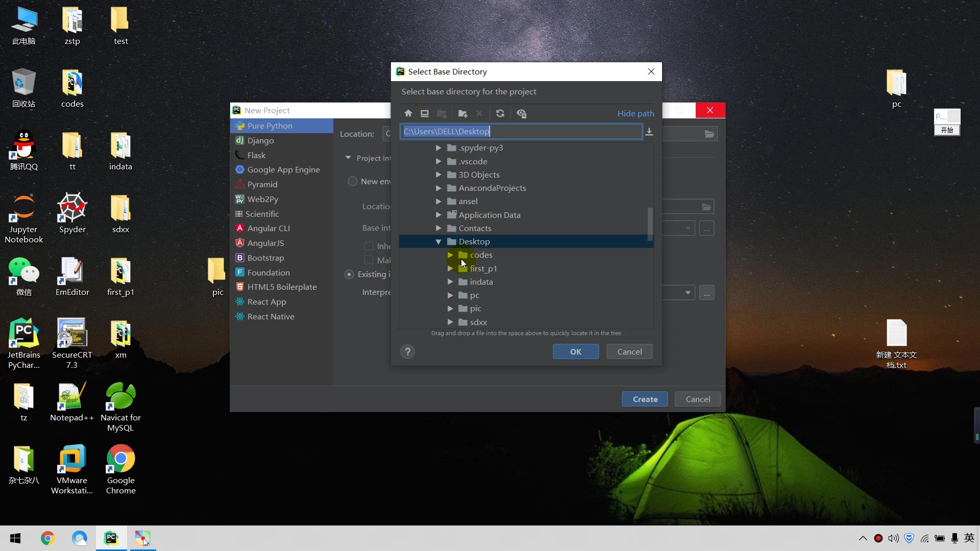Select the Existing interpreter radio button
This screenshot has width=980, height=551.
click(349, 274)
